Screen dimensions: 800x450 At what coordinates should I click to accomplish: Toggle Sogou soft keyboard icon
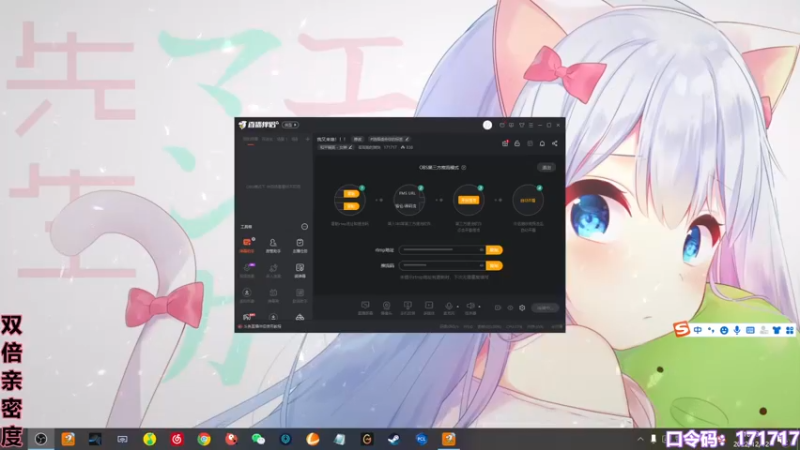750,330
